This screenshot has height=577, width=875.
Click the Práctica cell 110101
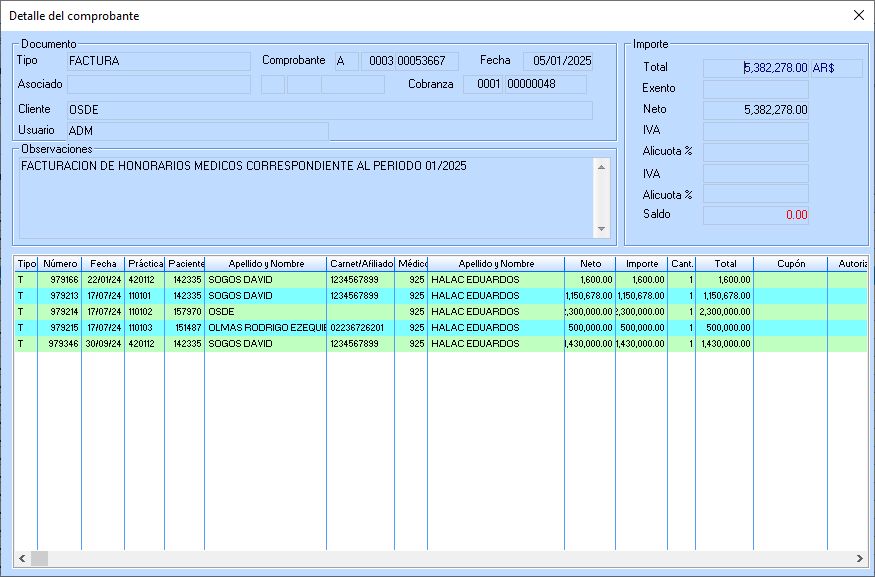[x=145, y=296]
